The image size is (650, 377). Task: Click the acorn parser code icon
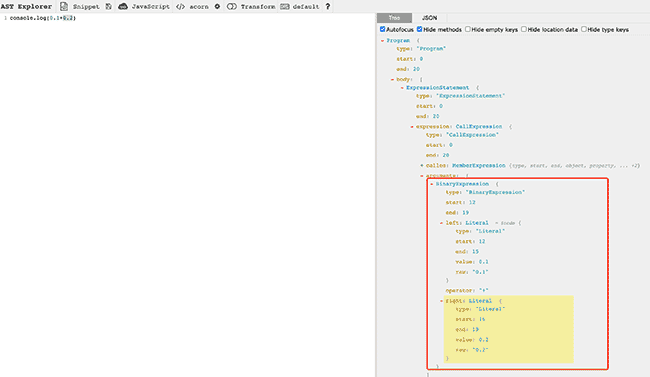tap(180, 7)
